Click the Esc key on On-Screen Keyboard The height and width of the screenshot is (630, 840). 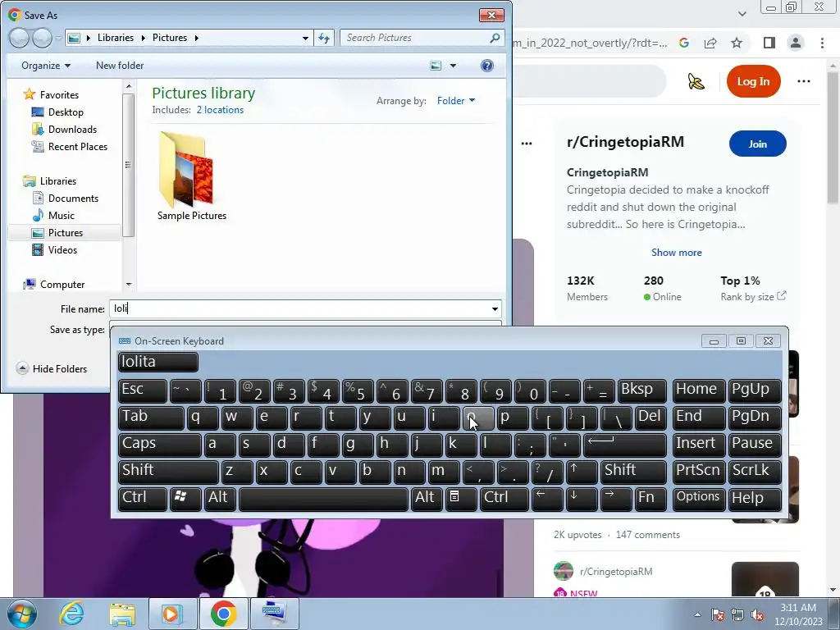(x=143, y=390)
